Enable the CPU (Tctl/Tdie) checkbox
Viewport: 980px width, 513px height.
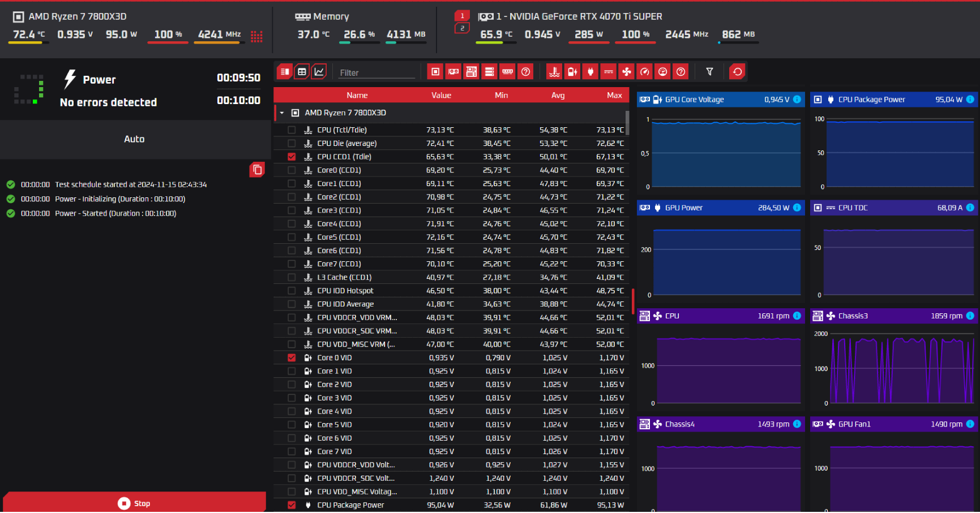(292, 130)
